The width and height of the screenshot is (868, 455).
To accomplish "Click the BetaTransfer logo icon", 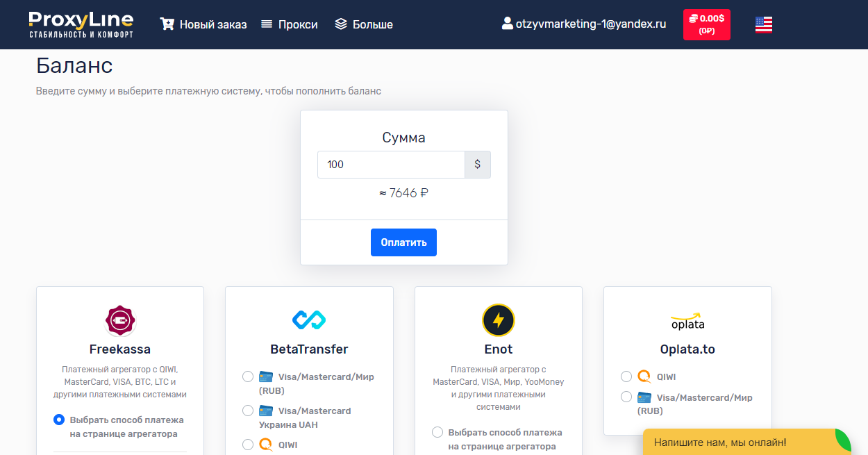I will point(309,320).
